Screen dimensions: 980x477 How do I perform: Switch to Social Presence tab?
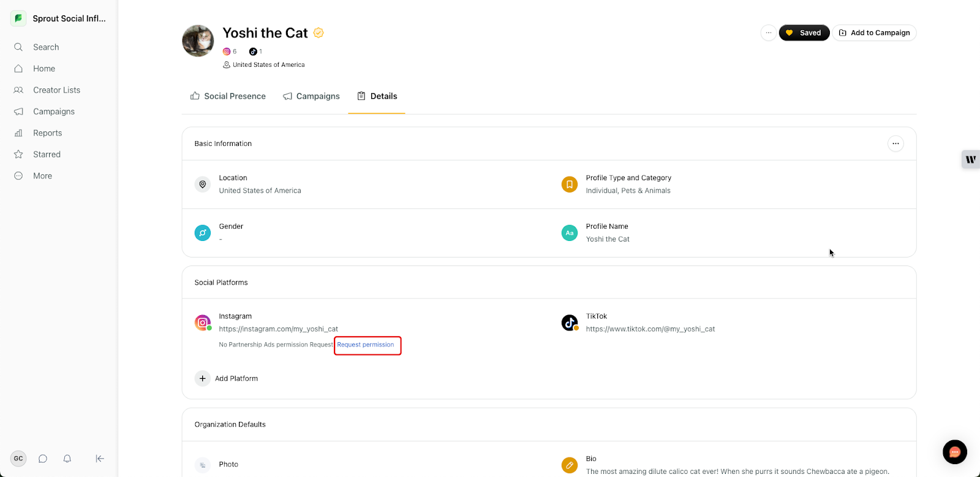click(x=228, y=96)
